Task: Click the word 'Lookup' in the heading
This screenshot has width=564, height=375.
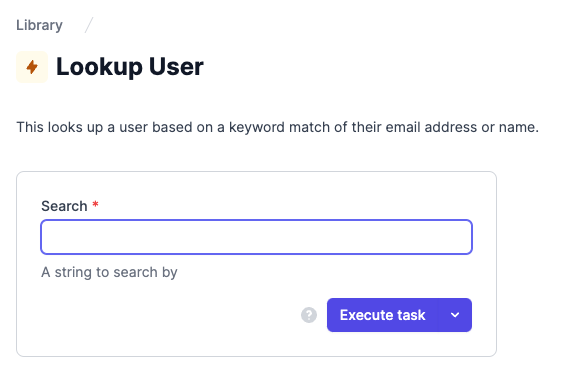Action: coord(99,68)
